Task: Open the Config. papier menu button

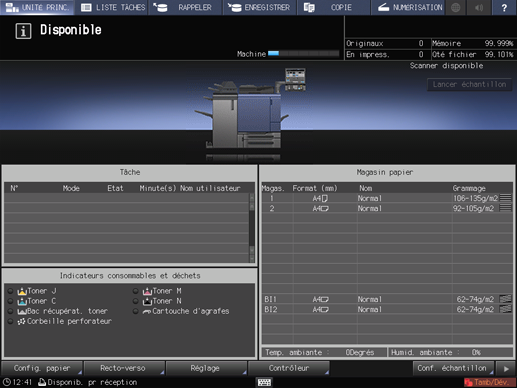Action: (x=42, y=368)
